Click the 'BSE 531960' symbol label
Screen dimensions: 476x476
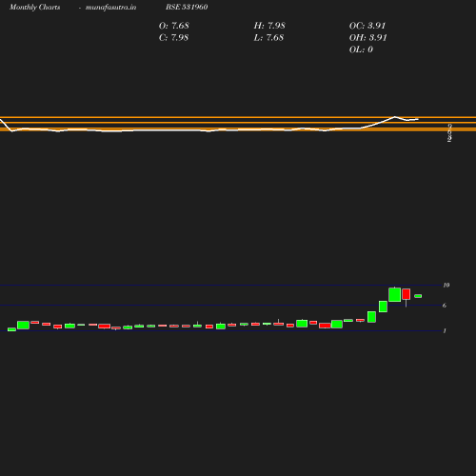point(187,7)
